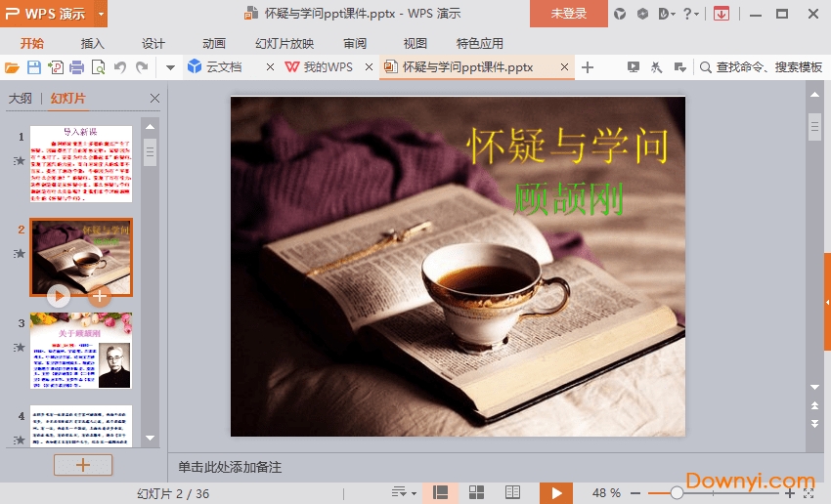Print the document with the printer icon

(x=77, y=67)
